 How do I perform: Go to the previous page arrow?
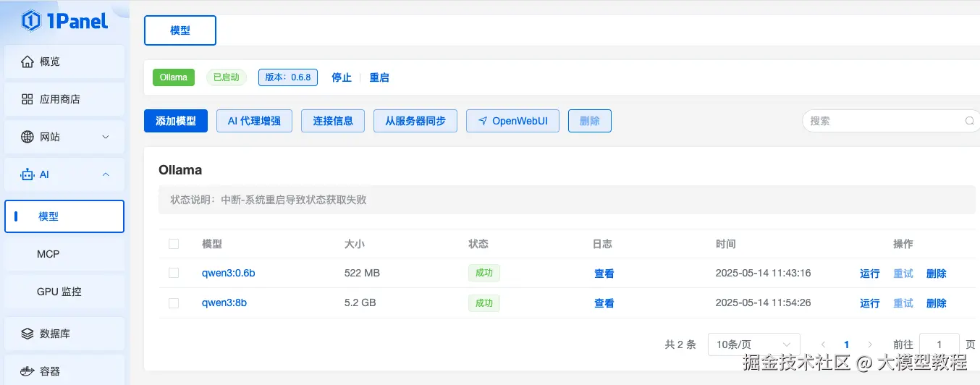point(823,345)
